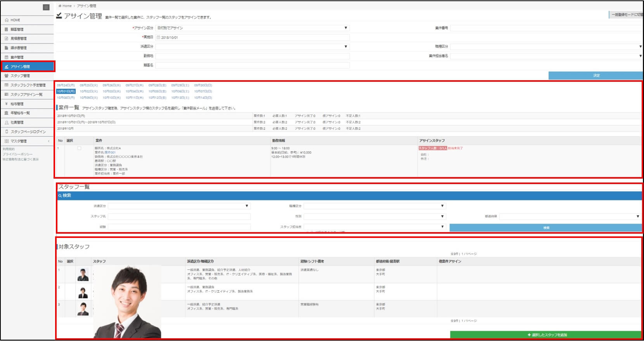Click the 顧客管理 building icon
The height and width of the screenshot is (341, 644).
coord(7,29)
